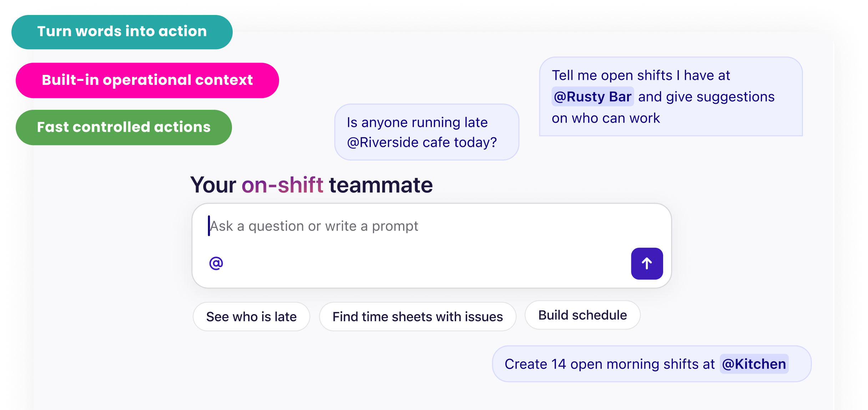Select the 'See who is late' suggestion
The width and height of the screenshot is (868, 410).
[251, 317]
